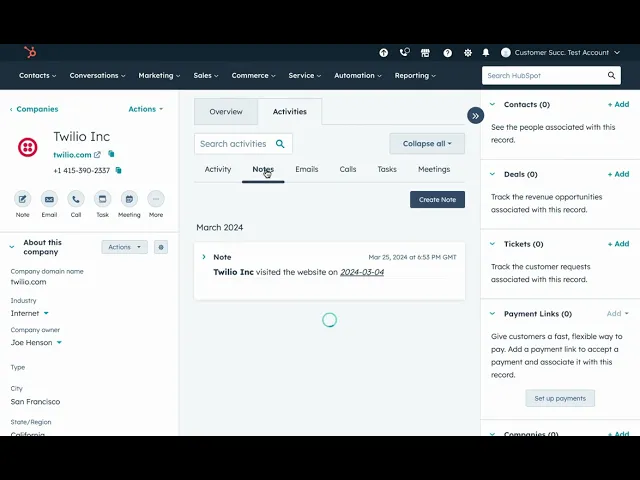Open the twilio.com link
The width and height of the screenshot is (640, 480).
click(72, 155)
